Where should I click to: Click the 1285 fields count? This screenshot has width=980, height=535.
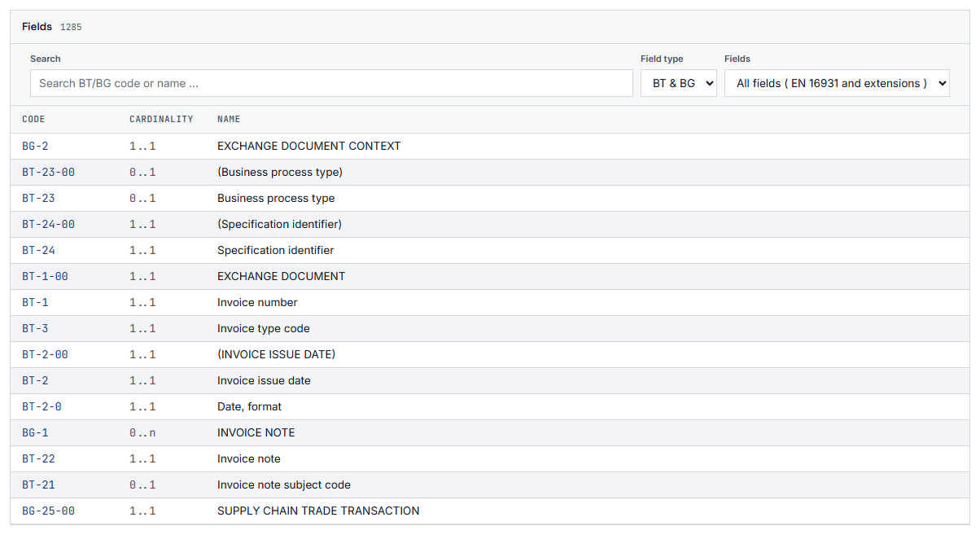click(71, 27)
